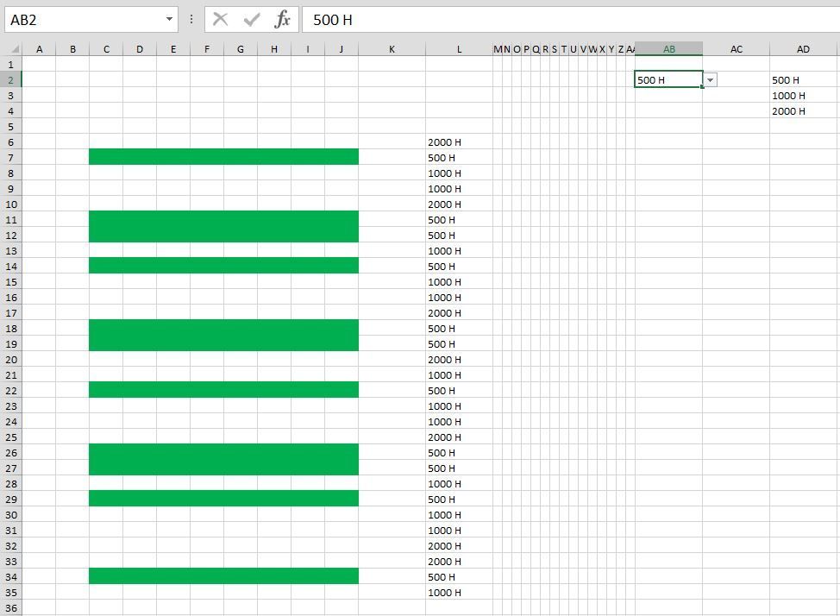Click the Enter checkmark icon in formula bar
This screenshot has height=616, width=840.
(251, 20)
